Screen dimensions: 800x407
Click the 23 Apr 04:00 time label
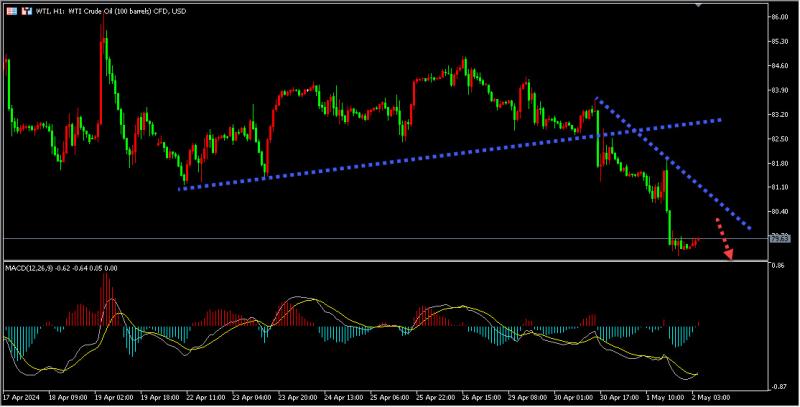click(x=252, y=397)
